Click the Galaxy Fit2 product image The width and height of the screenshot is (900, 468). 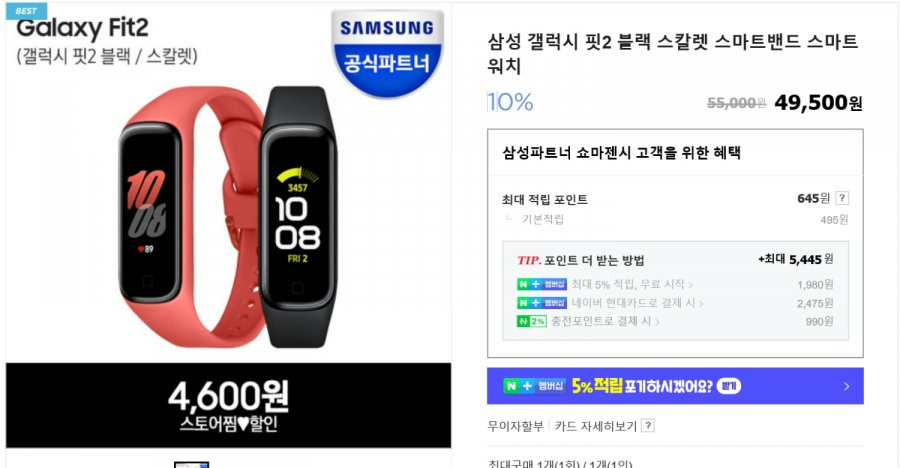[x=228, y=215]
